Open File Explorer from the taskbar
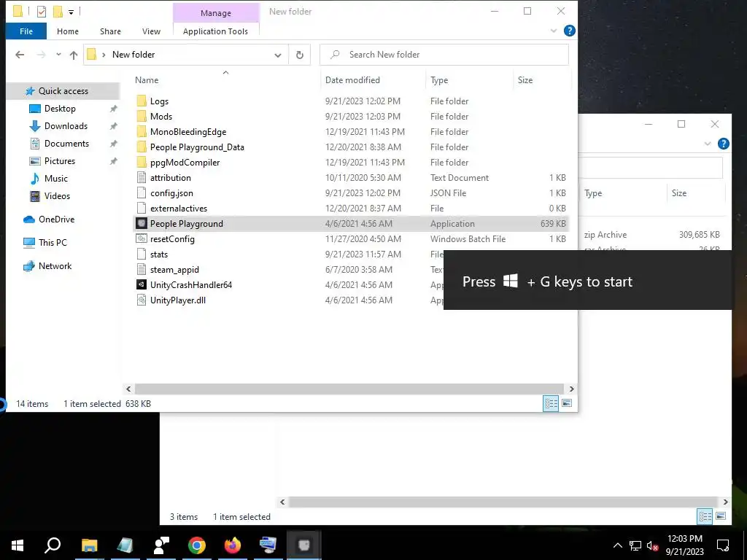This screenshot has height=560, width=747. click(89, 545)
